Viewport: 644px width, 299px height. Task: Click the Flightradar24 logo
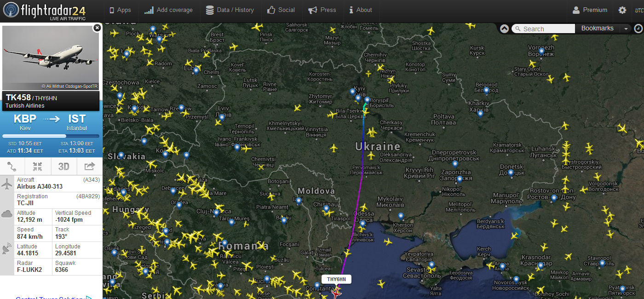(50, 11)
